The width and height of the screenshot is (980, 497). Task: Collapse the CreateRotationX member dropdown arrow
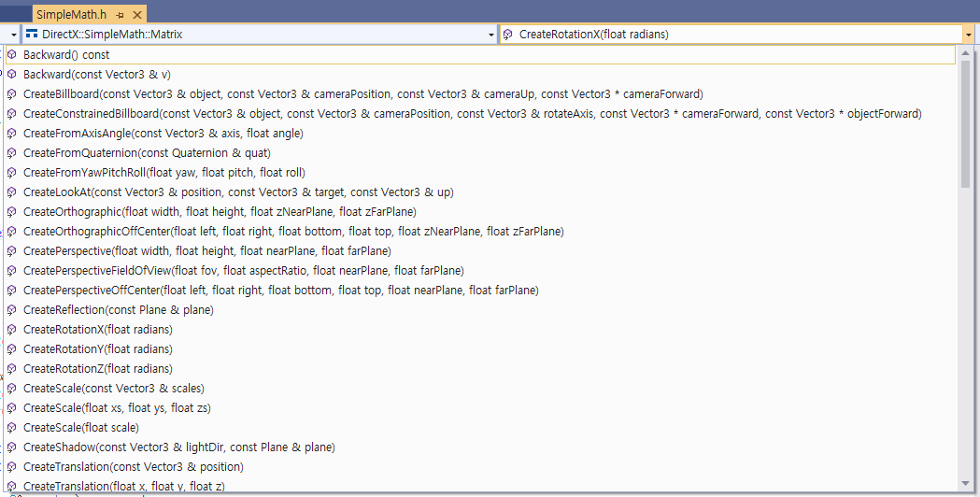click(x=969, y=35)
